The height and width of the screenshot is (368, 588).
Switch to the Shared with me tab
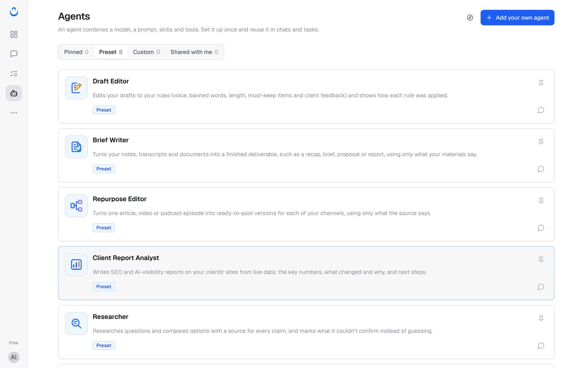194,52
